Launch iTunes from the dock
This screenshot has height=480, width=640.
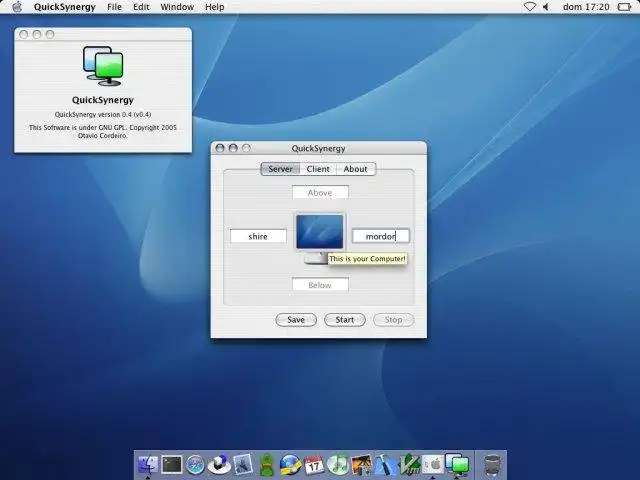click(x=338, y=464)
